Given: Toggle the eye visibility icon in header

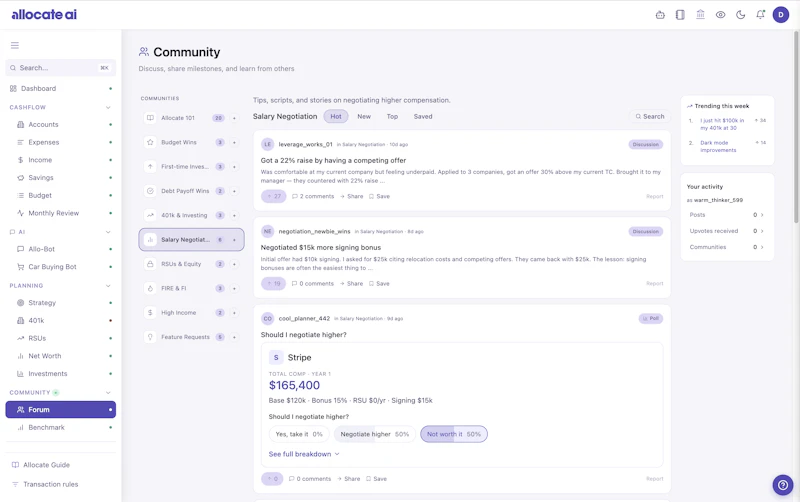Looking at the screenshot, I should (720, 15).
